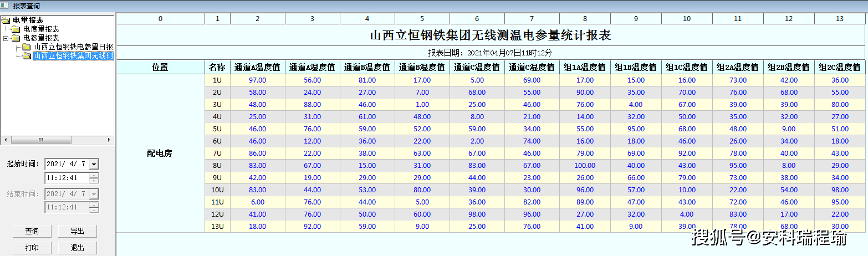Screen dimensions: 868x256
Task: Open the 起始时间 date dropdown arrow
Action: coord(94,164)
